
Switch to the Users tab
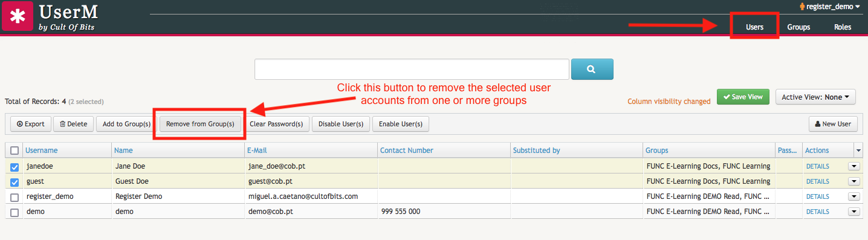tap(754, 27)
